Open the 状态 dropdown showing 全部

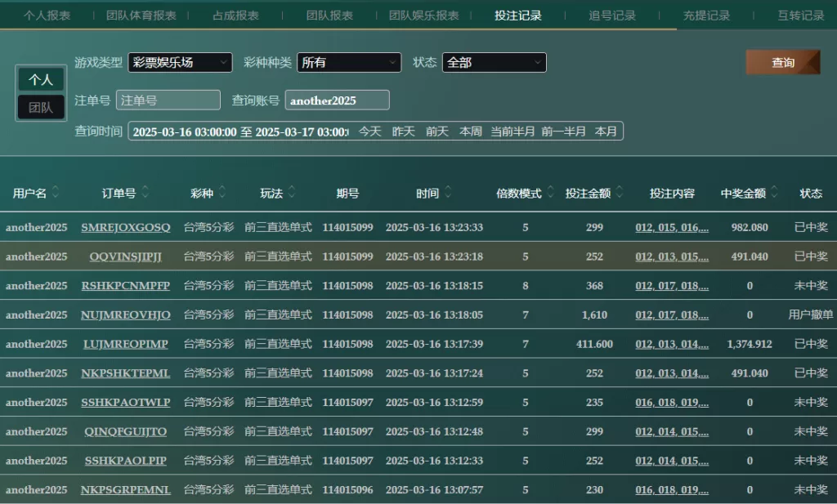(495, 62)
